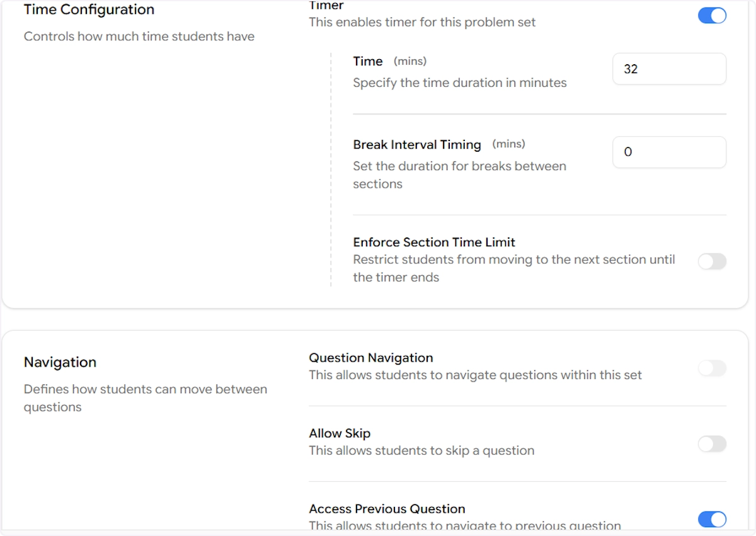
Task: Select the Enforce Section Time Limit label
Action: click(x=434, y=242)
